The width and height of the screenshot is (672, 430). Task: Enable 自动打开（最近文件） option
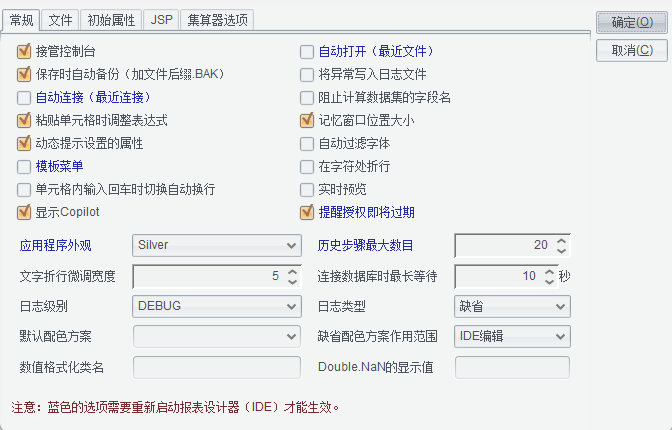[309, 51]
